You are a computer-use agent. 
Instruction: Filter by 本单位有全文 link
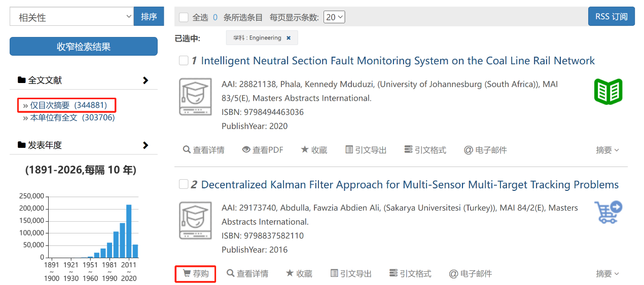coord(68,117)
